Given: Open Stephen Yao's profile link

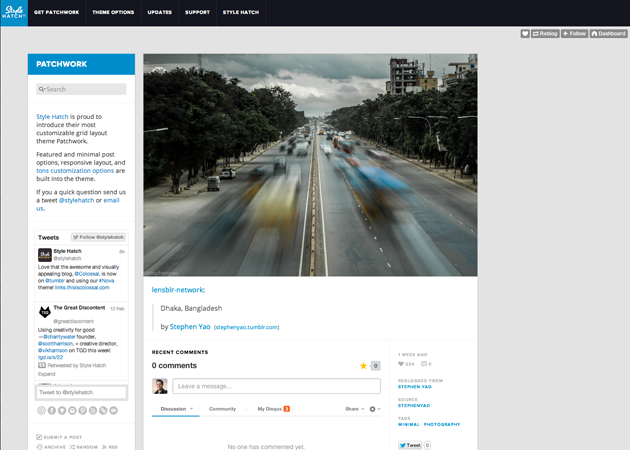Looking at the screenshot, I should pyautogui.click(x=189, y=326).
